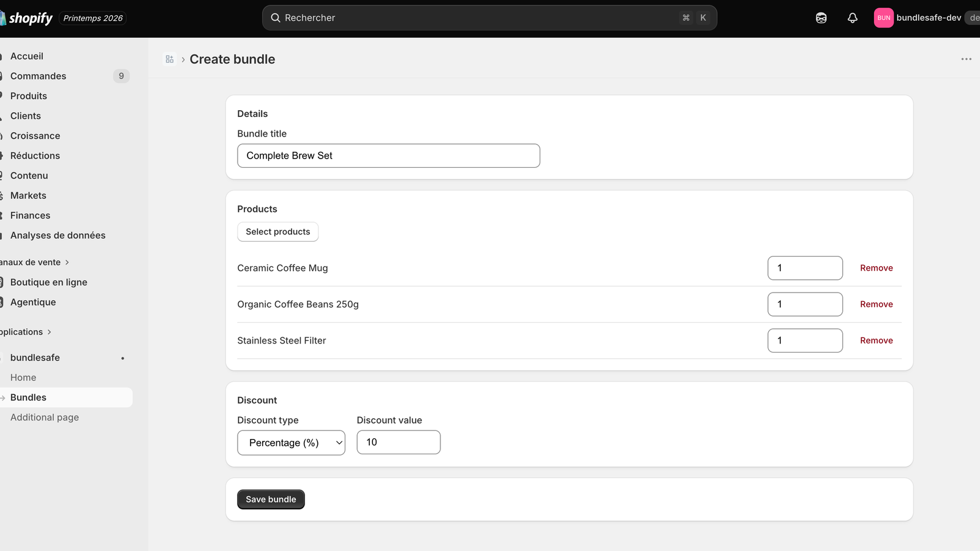Click the Ceramic Coffee Mug product name
This screenshot has width=980, height=551.
pos(282,268)
